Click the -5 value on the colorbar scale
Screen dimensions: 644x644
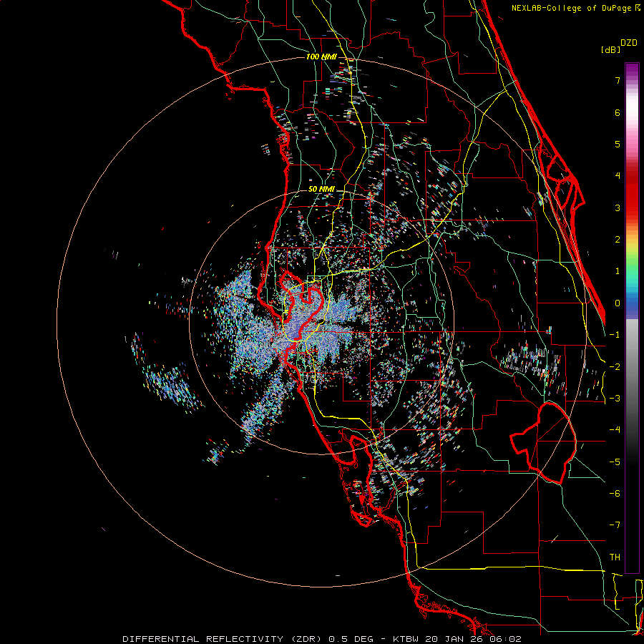coord(615,462)
